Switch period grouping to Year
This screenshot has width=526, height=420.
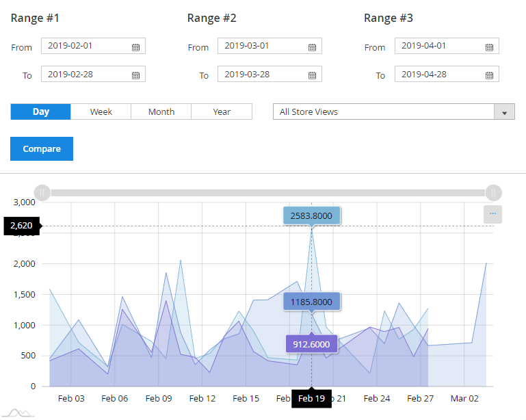click(222, 111)
